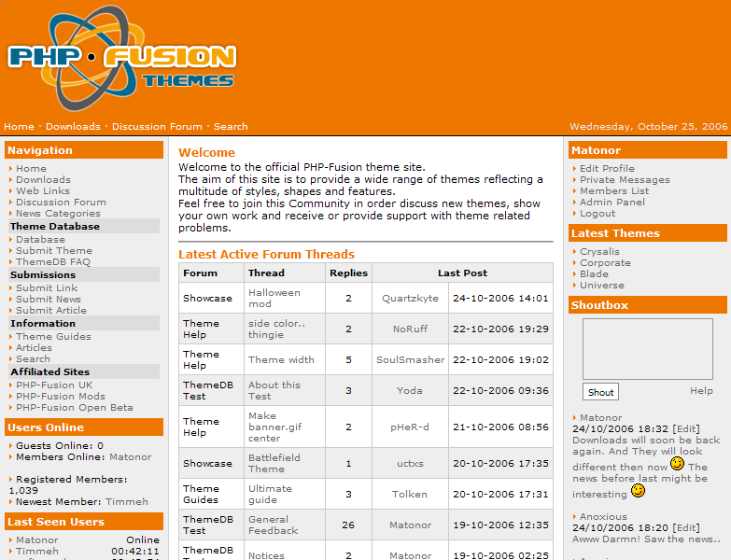
Task: Click the Shout button
Action: click(600, 392)
